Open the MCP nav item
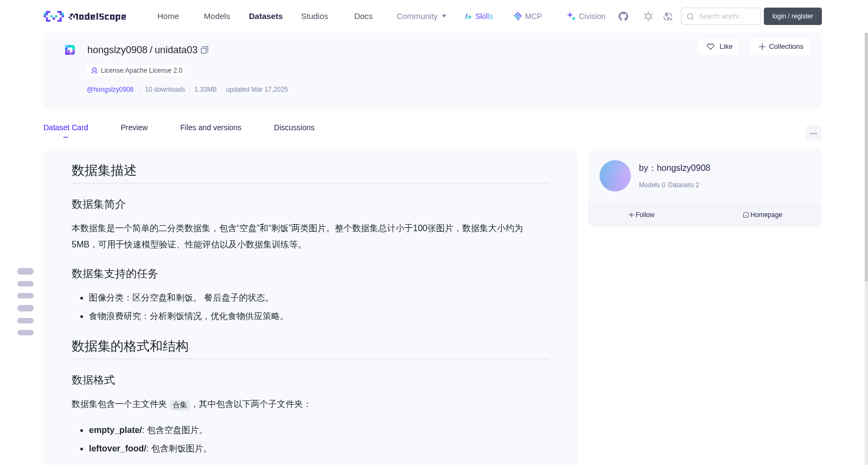This screenshot has width=868, height=465. [528, 16]
